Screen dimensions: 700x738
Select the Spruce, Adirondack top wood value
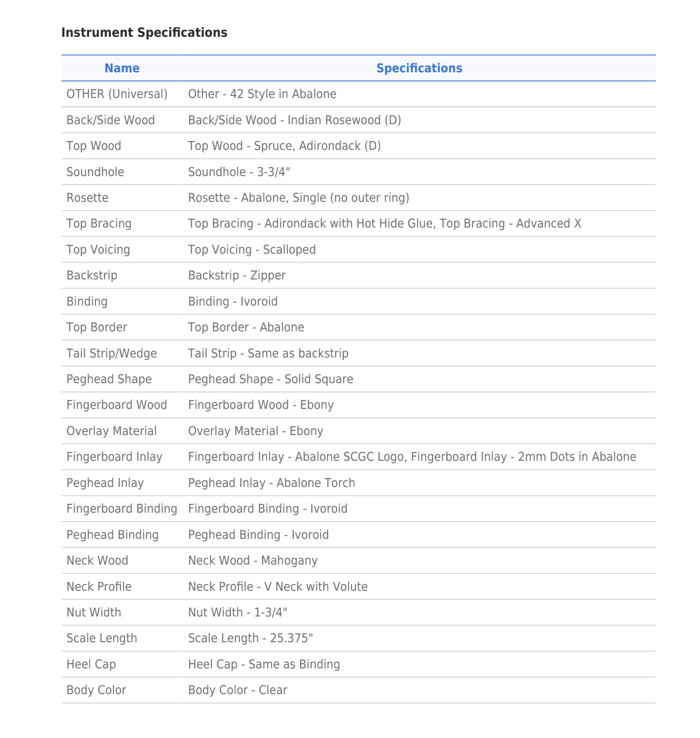pos(284,146)
